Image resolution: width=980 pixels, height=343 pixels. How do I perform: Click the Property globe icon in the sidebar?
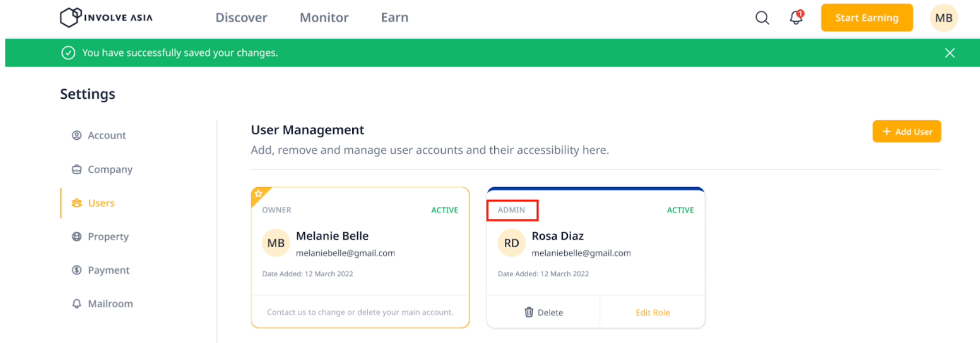(x=76, y=237)
